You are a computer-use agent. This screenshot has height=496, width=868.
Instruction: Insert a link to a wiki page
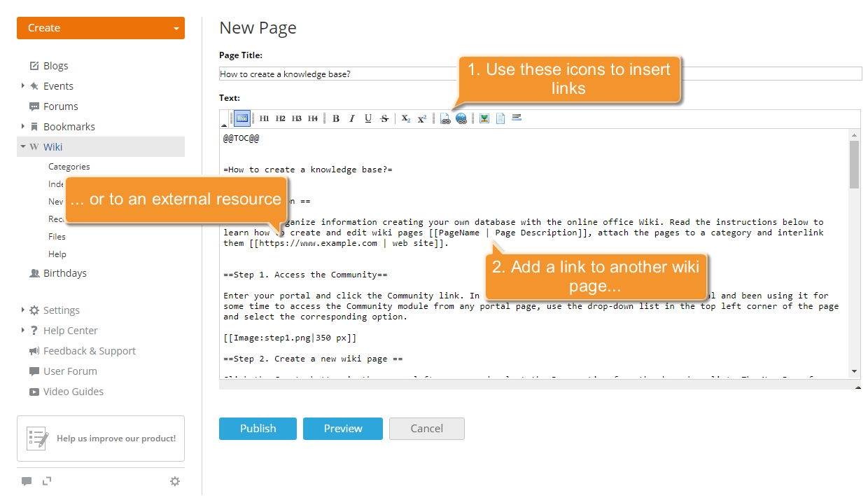point(445,118)
